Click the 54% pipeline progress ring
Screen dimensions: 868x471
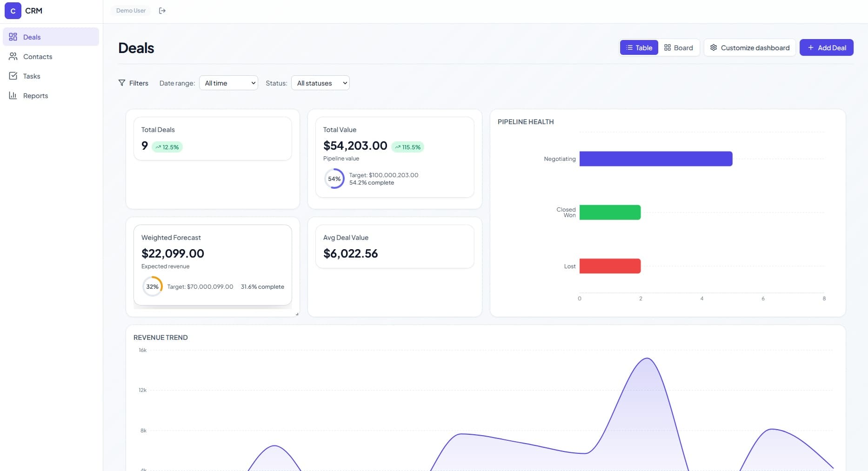(x=334, y=179)
